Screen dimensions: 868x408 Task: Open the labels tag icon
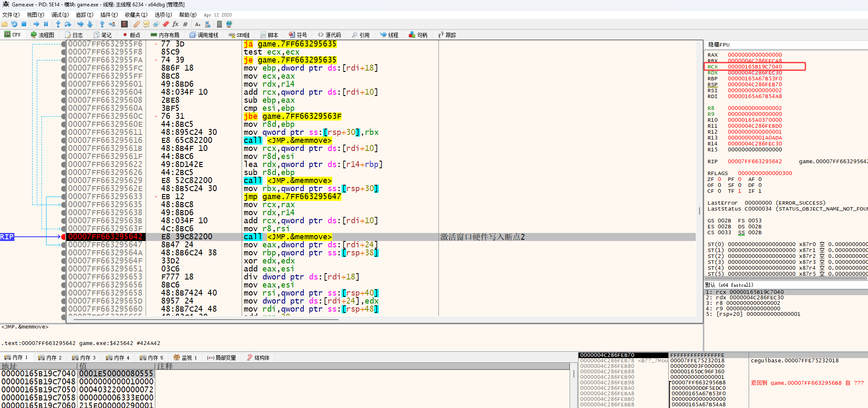(x=156, y=24)
